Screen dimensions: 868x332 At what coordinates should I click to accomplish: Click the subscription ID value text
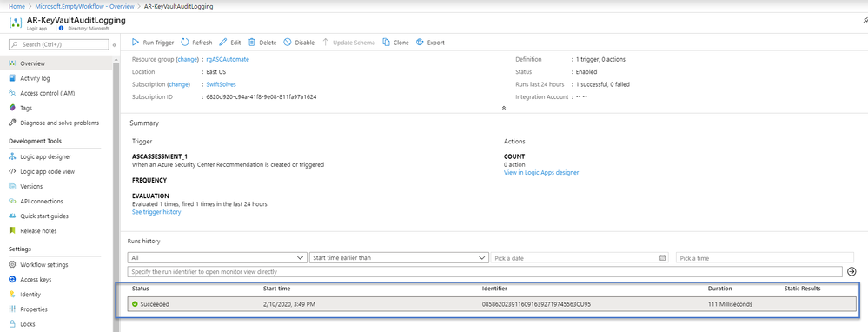point(262,96)
